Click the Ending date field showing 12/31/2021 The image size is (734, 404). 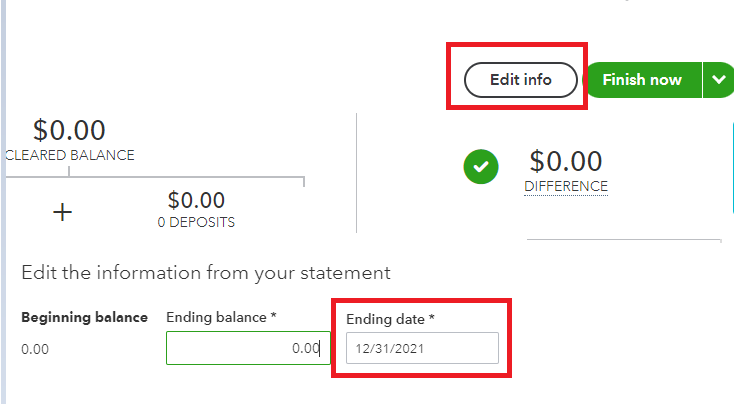[421, 348]
